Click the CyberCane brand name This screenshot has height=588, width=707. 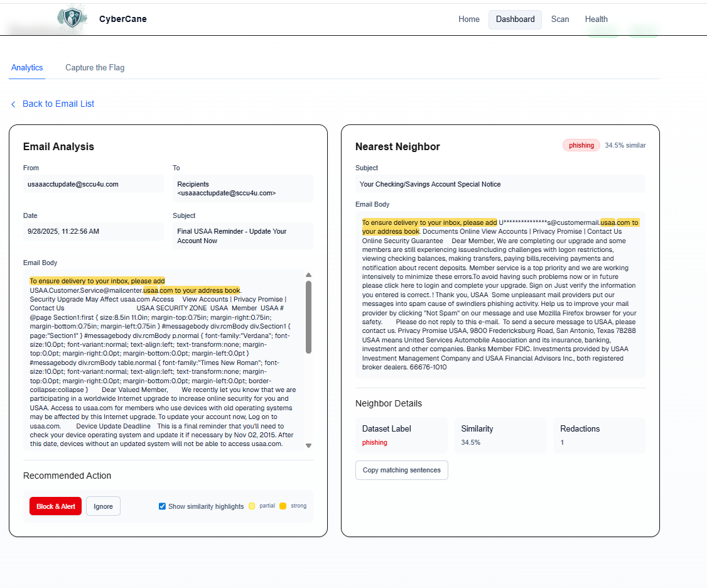point(122,19)
